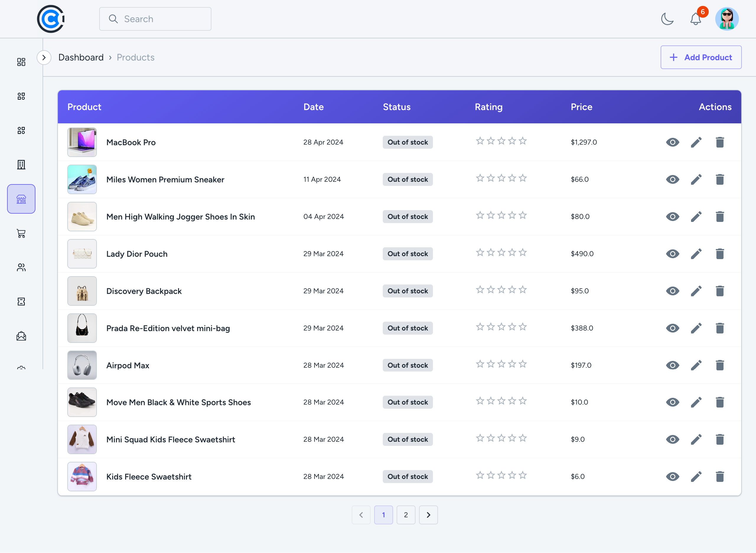Rate Miles Women Sneaker five stars
756x553 pixels.
522,179
